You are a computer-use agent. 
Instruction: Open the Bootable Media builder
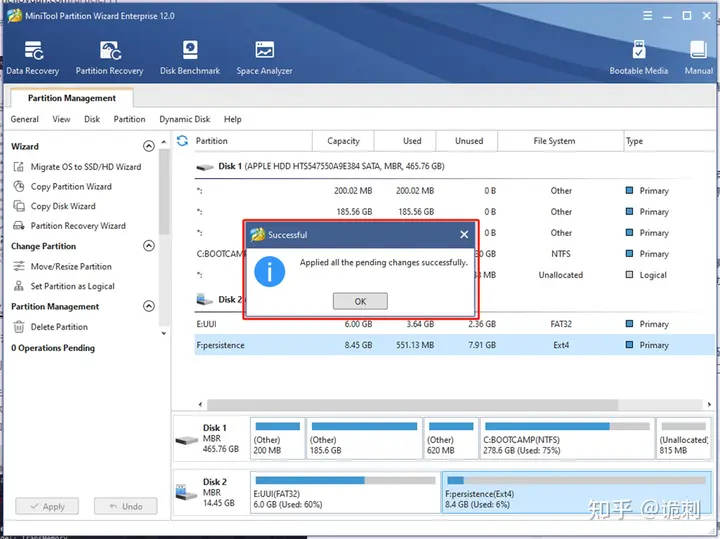[638, 57]
